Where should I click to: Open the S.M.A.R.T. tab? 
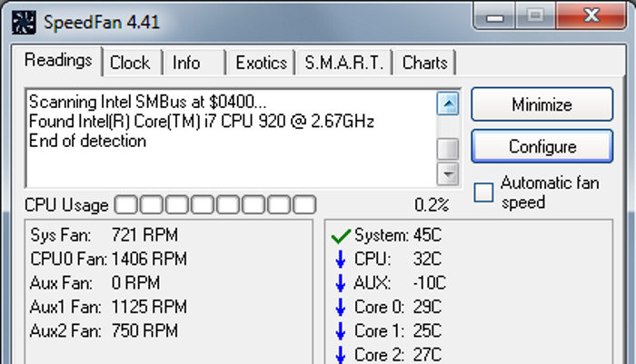344,63
